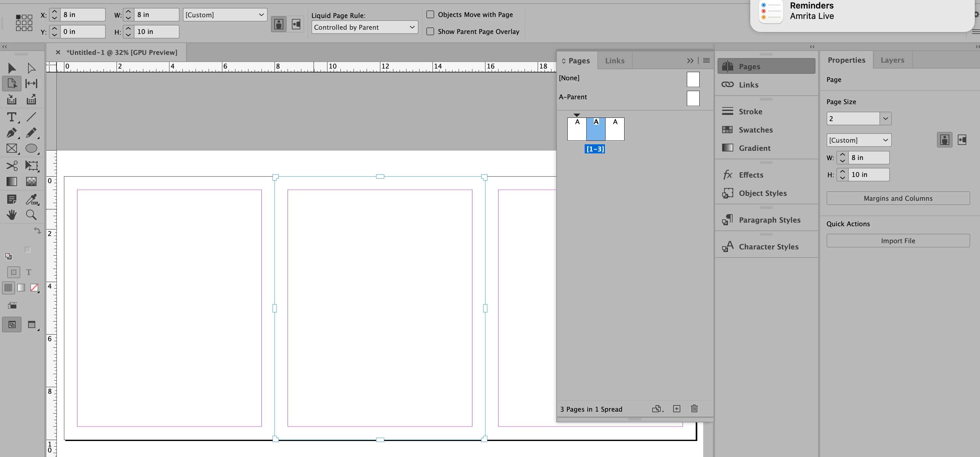Set landscape orientation in Properties panel
980x457 pixels.
click(x=962, y=140)
